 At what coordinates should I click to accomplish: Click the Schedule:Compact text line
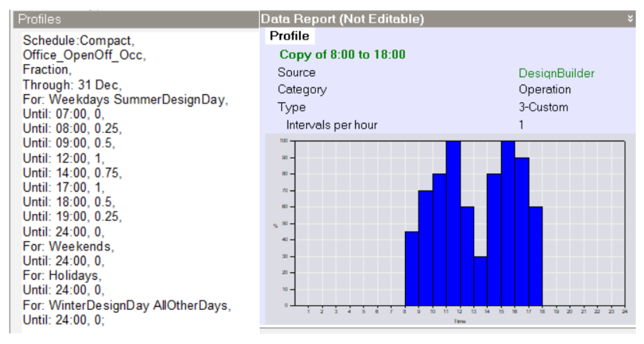point(79,40)
